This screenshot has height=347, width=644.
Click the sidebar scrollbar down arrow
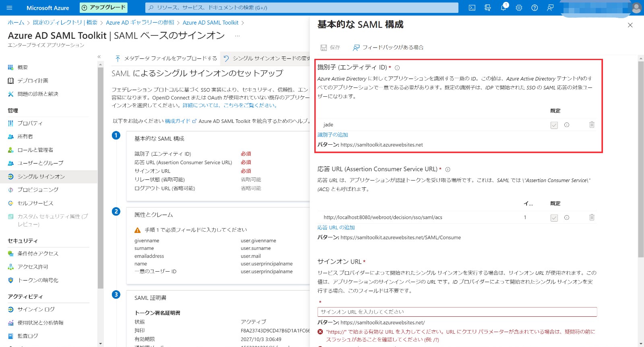click(x=100, y=344)
